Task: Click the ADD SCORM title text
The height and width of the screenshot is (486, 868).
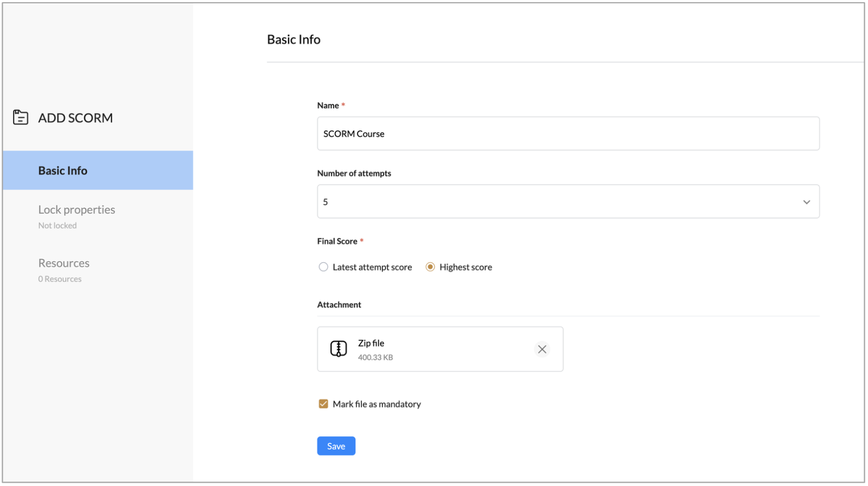Action: click(75, 118)
